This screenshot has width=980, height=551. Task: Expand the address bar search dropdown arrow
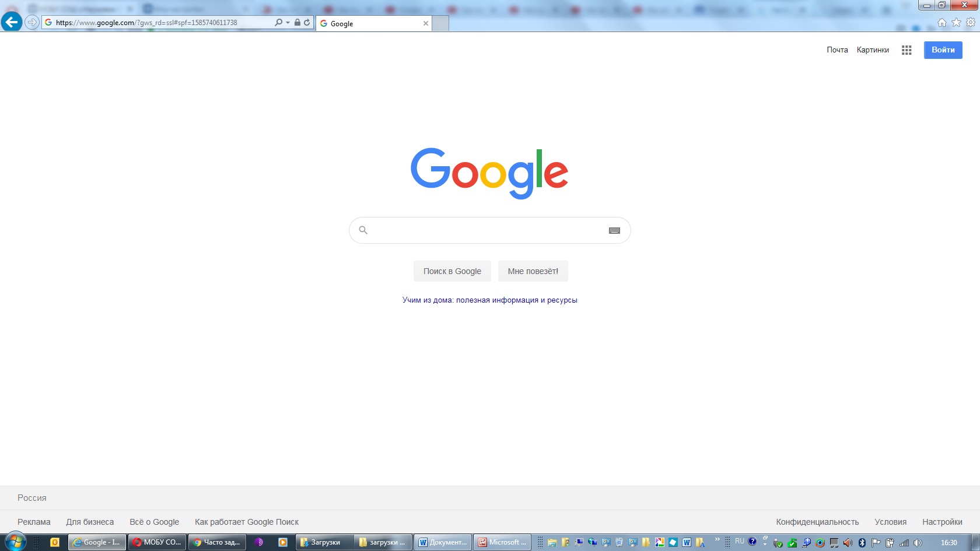click(288, 23)
